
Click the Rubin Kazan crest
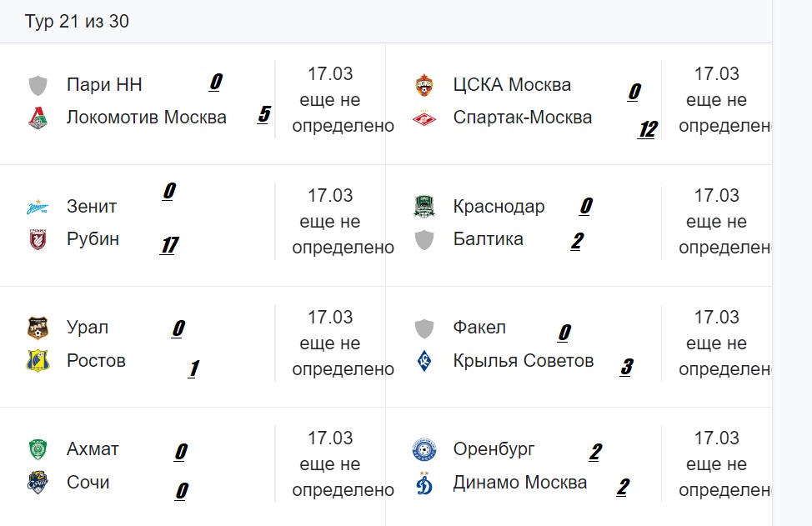point(38,240)
